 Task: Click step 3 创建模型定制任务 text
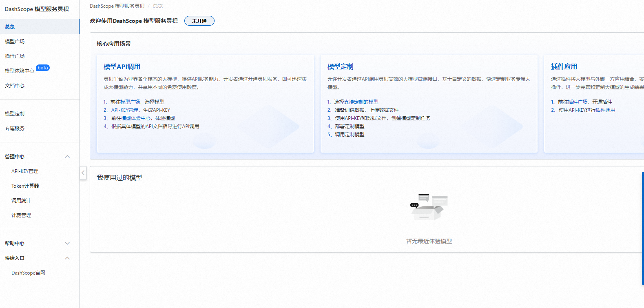click(x=411, y=118)
